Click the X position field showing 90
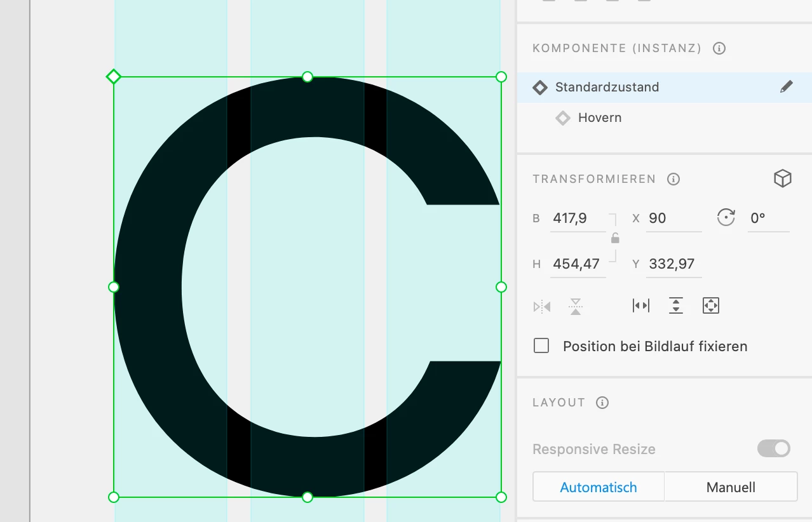Viewport: 812px width, 522px height. 673,218
